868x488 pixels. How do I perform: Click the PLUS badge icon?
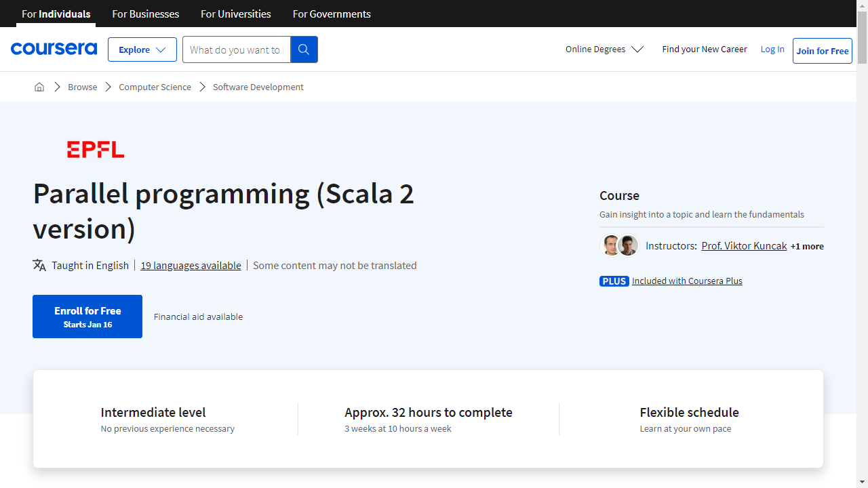coord(614,281)
